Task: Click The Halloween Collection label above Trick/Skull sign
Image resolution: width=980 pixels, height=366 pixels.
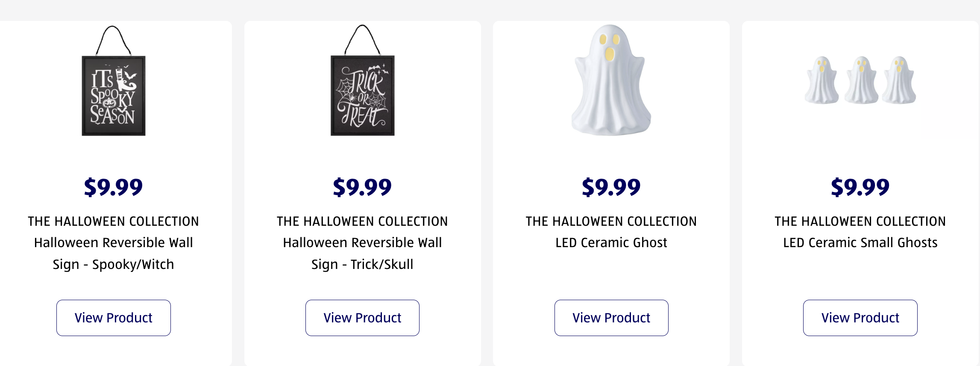Action: pyautogui.click(x=362, y=221)
